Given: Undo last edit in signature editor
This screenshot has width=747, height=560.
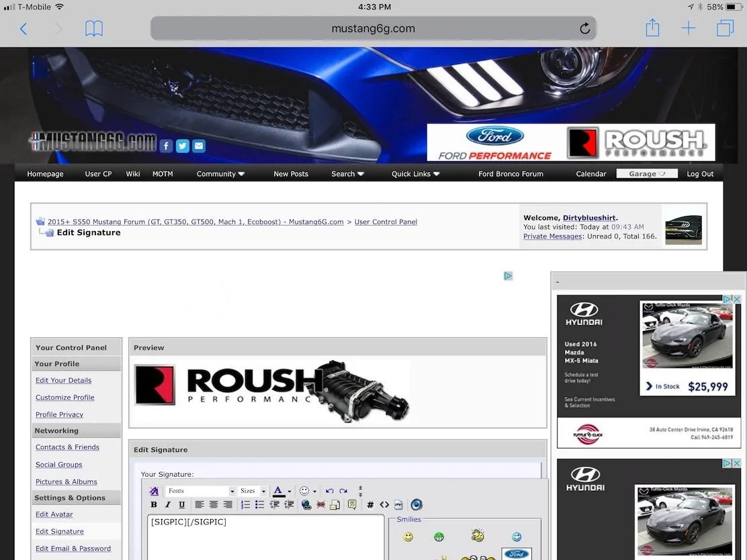Looking at the screenshot, I should click(x=329, y=491).
